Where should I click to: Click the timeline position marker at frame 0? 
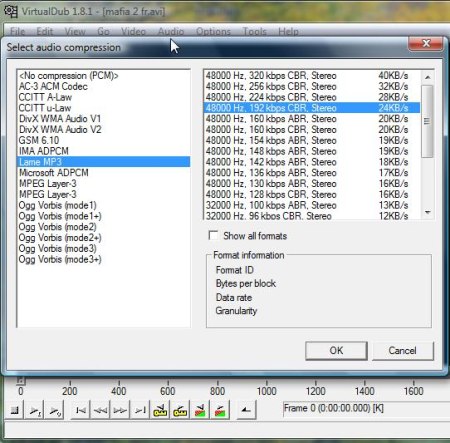[x=21, y=380]
